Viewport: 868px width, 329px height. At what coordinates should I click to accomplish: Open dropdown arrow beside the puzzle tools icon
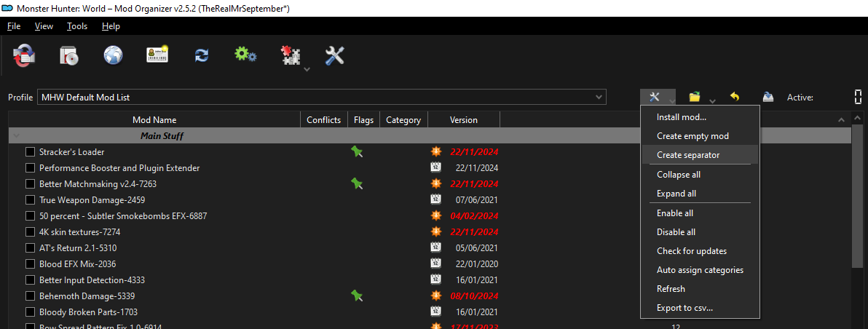[307, 69]
